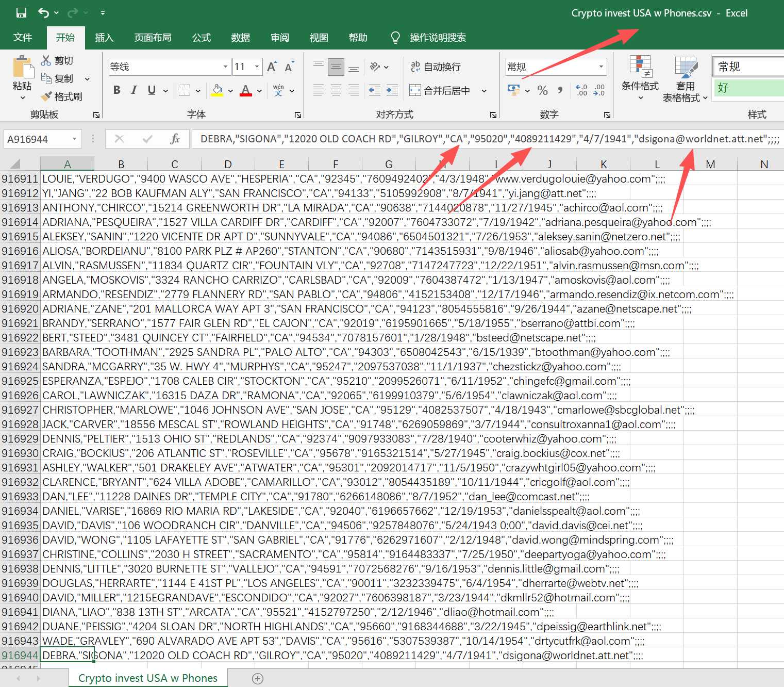Click decrease decimal icon

(x=599, y=90)
